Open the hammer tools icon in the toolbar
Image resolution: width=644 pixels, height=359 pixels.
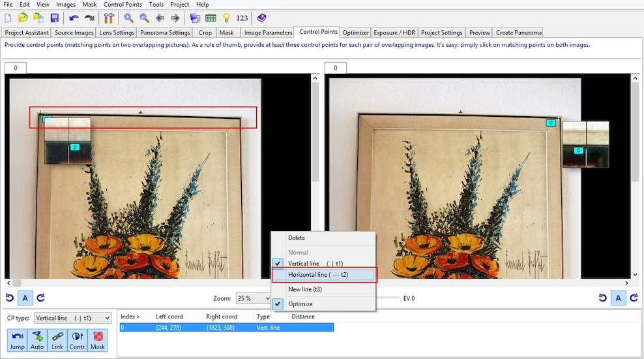click(x=109, y=18)
